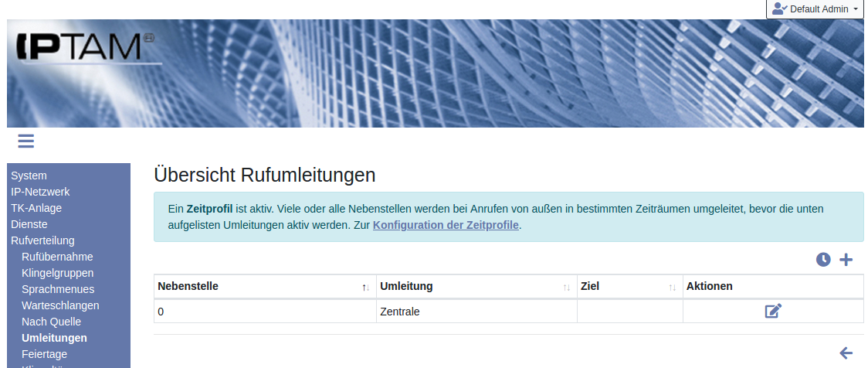Image resolution: width=868 pixels, height=368 pixels.
Task: Collapse the Rufverteilung sidebar section
Action: [x=42, y=240]
